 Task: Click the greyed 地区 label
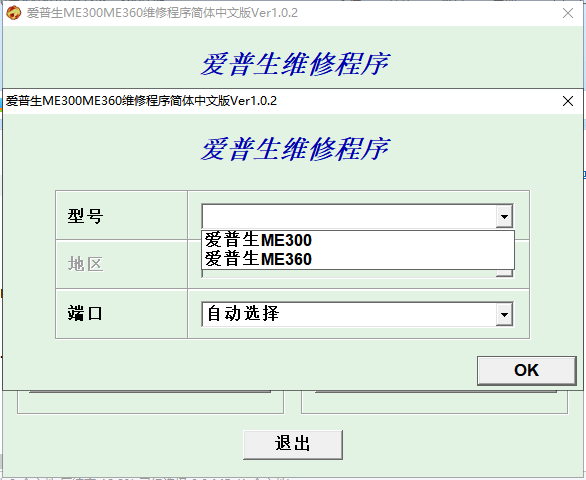point(85,264)
